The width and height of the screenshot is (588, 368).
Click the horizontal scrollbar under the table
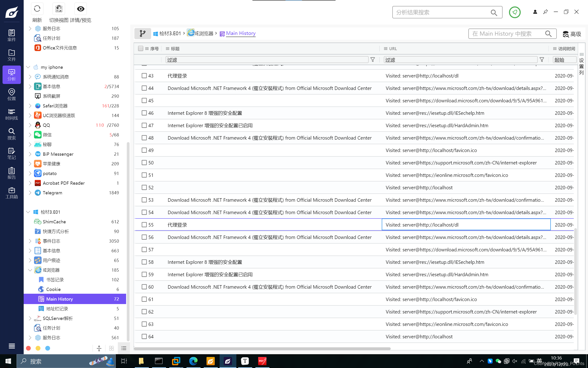[262, 348]
